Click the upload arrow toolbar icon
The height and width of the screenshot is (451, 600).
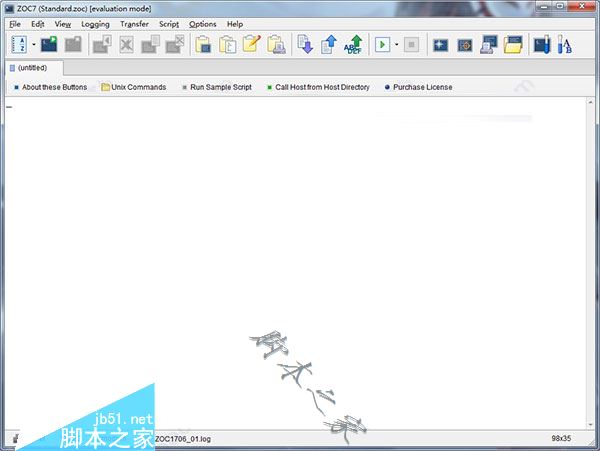329,45
